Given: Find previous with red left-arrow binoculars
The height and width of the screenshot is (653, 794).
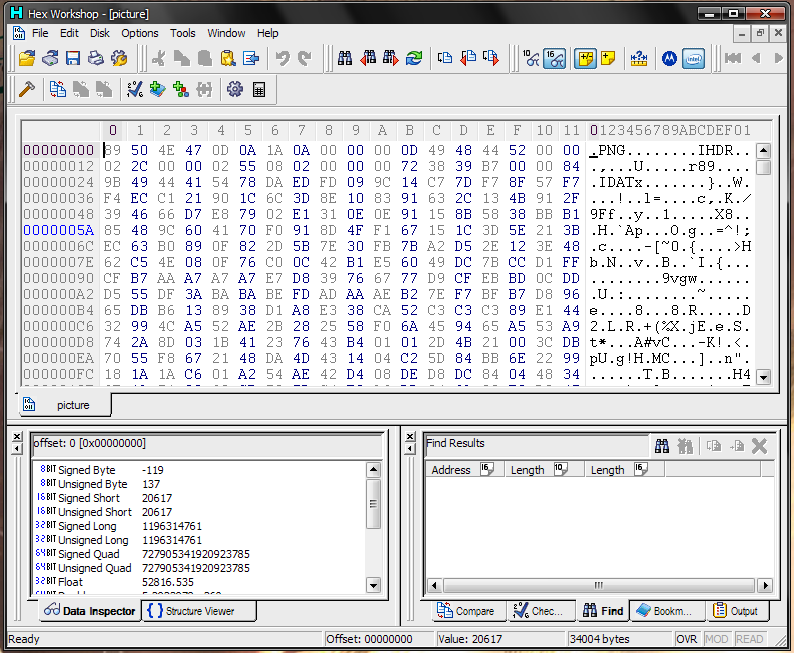Looking at the screenshot, I should pos(368,58).
